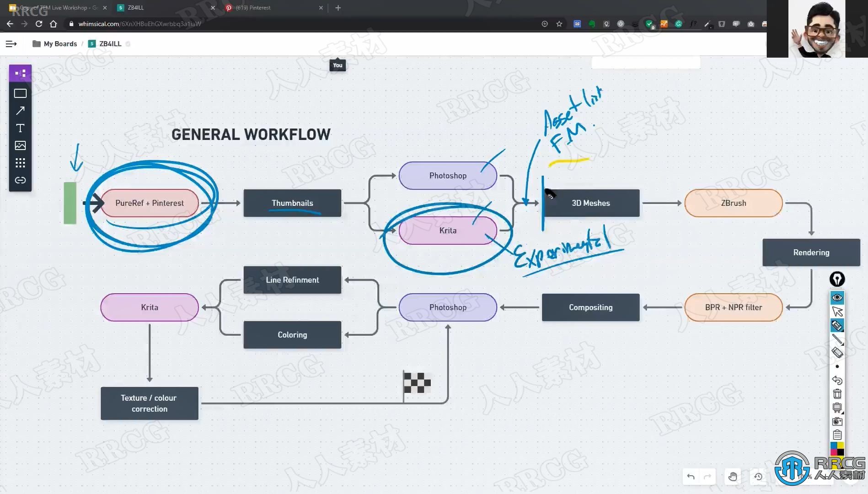
Task: Select the Compositing node
Action: (590, 307)
